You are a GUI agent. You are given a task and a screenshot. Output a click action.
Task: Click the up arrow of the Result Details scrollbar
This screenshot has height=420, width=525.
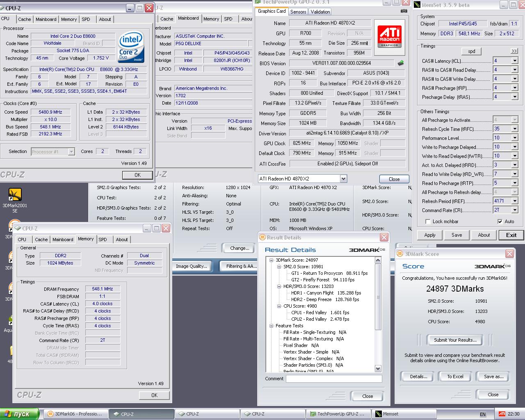[378, 260]
